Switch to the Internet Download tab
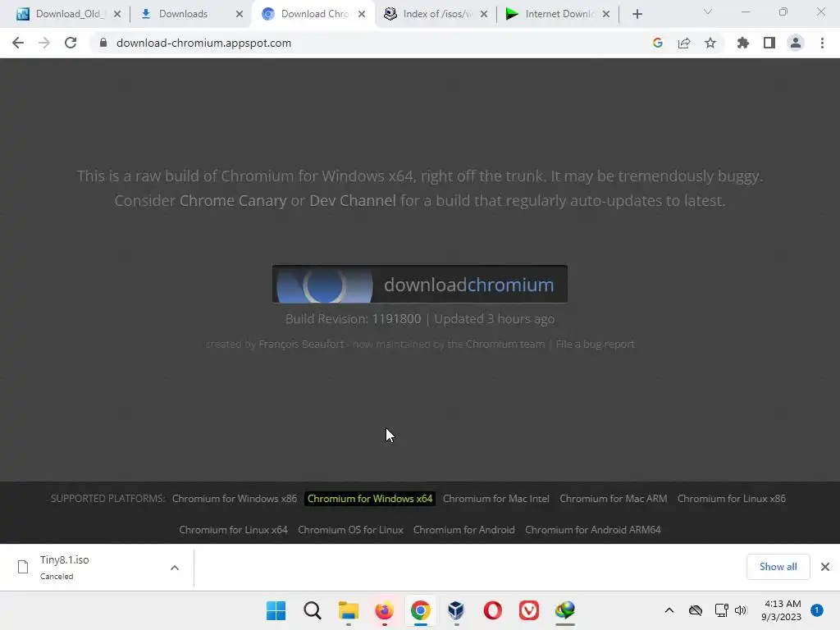This screenshot has width=840, height=630. pos(559,14)
